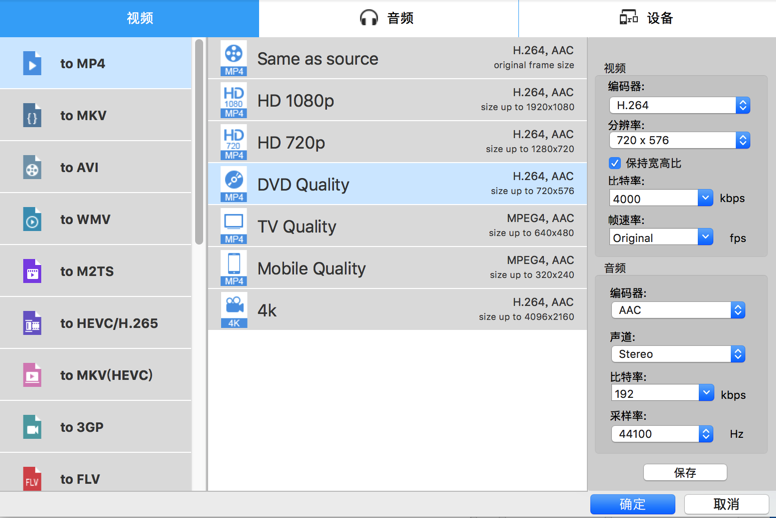
Task: Click the HD 1080p MP4 preset icon
Action: (x=234, y=101)
